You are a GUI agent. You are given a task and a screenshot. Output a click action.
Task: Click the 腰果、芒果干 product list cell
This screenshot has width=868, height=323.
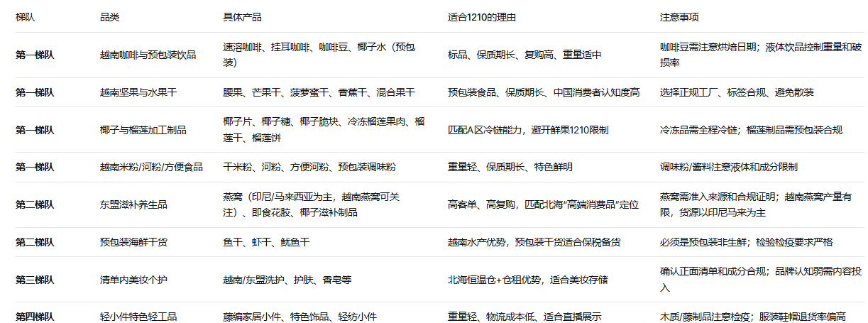319,92
